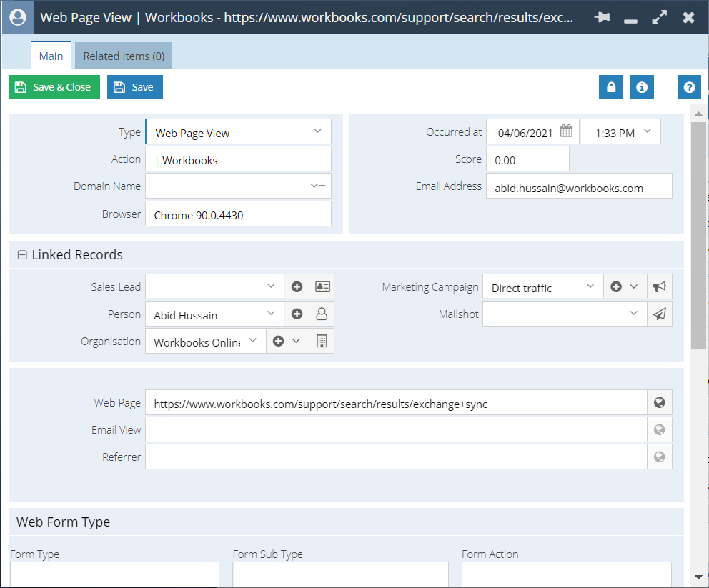The height and width of the screenshot is (588, 709).
Task: Click into the Form Type field
Action: [114, 574]
